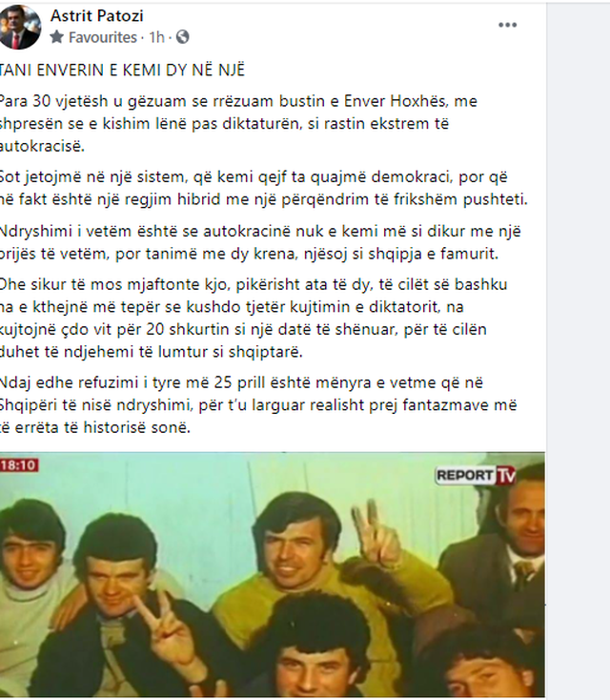610x700 pixels.
Task: Click the 1h post timestamp
Action: pyautogui.click(x=156, y=37)
